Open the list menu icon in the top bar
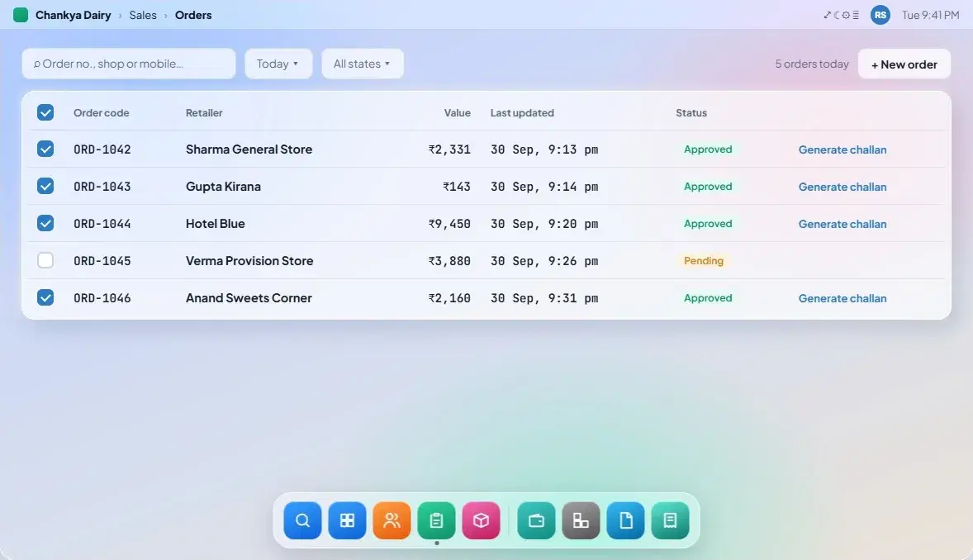Image resolution: width=973 pixels, height=560 pixels. coord(856,15)
